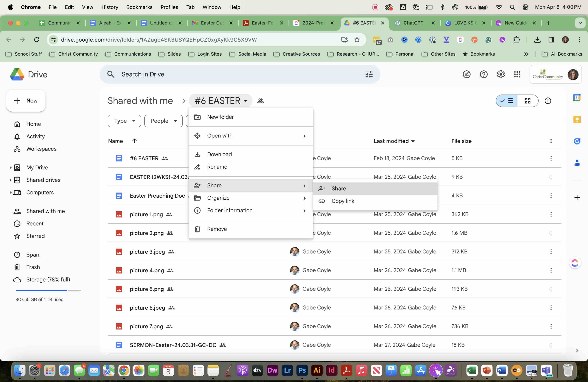The height and width of the screenshot is (382, 588).
Task: Open Drive support help icon
Action: [x=484, y=74]
